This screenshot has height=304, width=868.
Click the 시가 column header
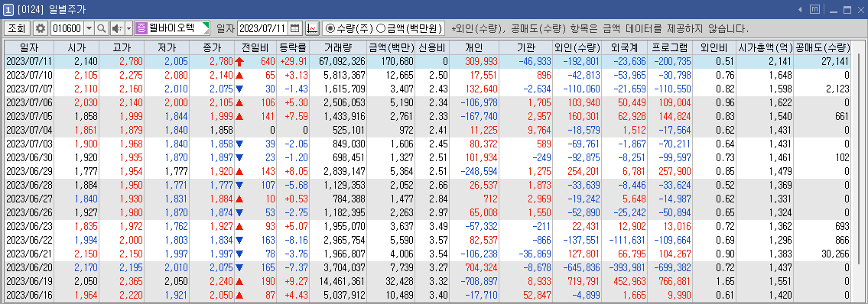click(76, 47)
